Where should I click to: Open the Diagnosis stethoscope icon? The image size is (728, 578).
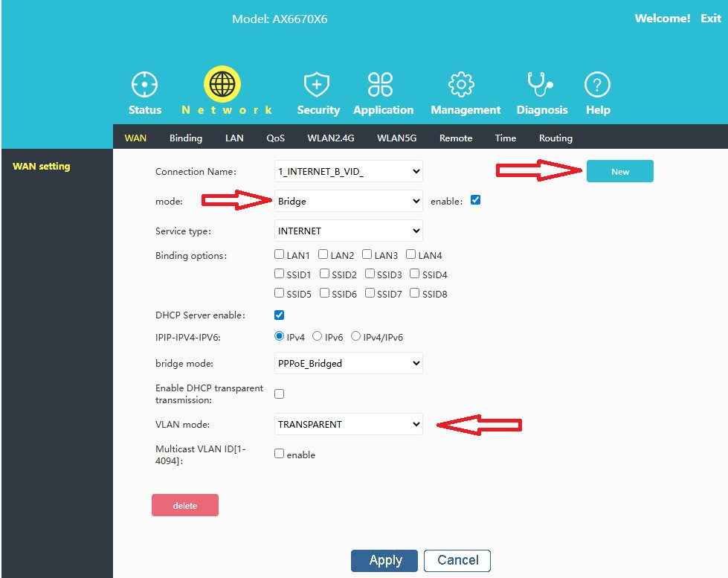coord(539,85)
